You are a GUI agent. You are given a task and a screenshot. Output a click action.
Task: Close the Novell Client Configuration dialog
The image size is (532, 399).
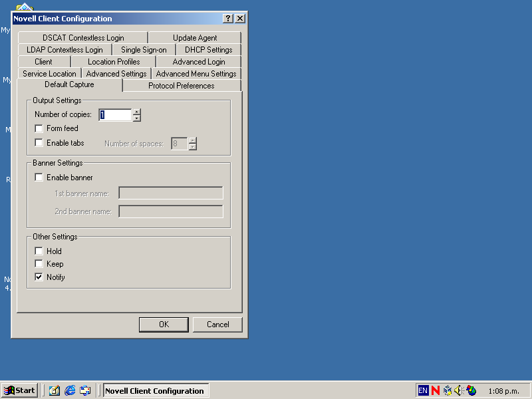click(x=240, y=19)
